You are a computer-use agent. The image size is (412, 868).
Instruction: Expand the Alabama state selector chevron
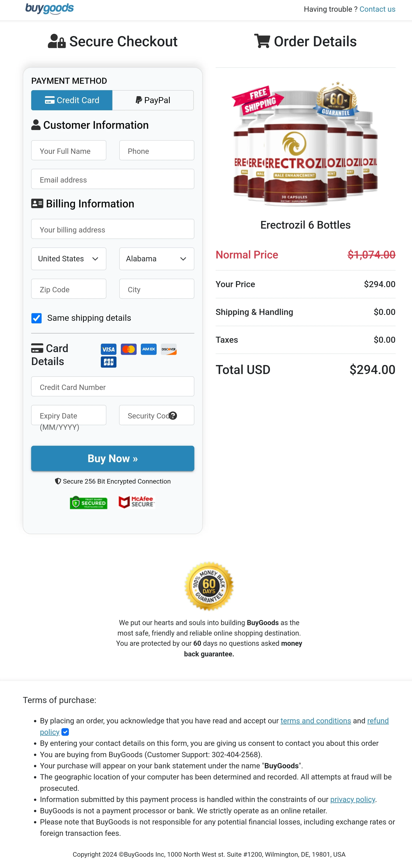pyautogui.click(x=184, y=259)
